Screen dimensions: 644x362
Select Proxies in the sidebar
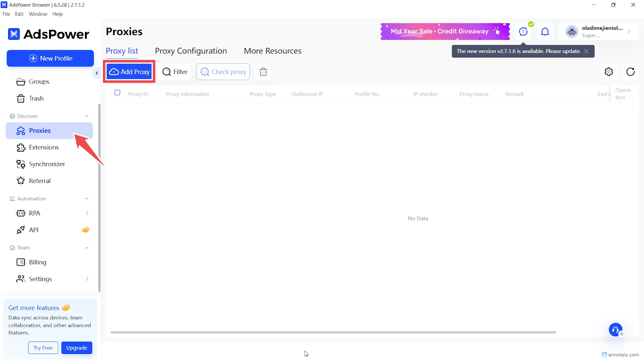(x=49, y=131)
